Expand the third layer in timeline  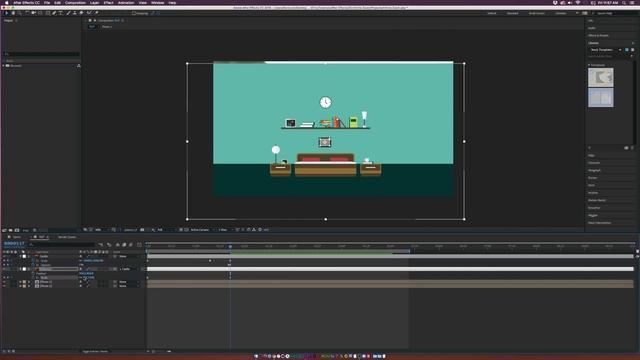pyautogui.click(x=20, y=282)
